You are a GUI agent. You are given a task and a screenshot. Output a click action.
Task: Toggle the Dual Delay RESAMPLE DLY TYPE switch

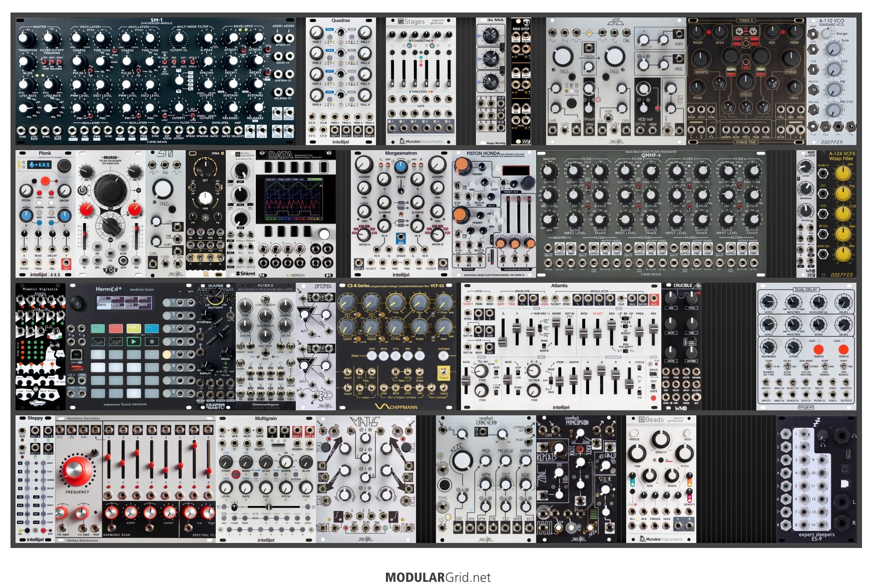click(768, 366)
